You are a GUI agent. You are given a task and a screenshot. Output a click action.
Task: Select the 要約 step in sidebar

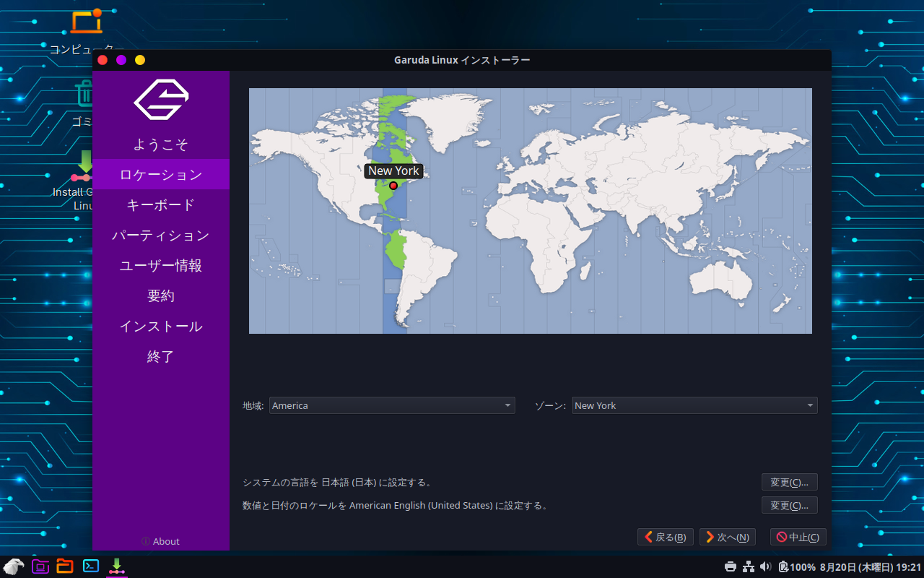(x=161, y=296)
